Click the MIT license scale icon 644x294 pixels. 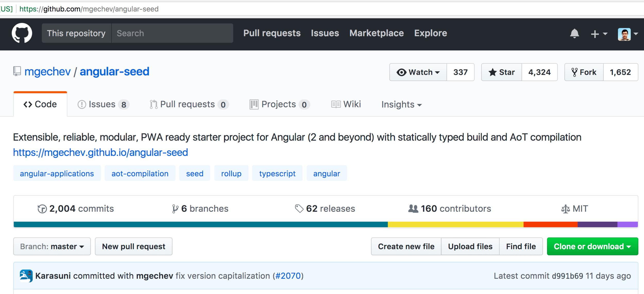pyautogui.click(x=565, y=209)
